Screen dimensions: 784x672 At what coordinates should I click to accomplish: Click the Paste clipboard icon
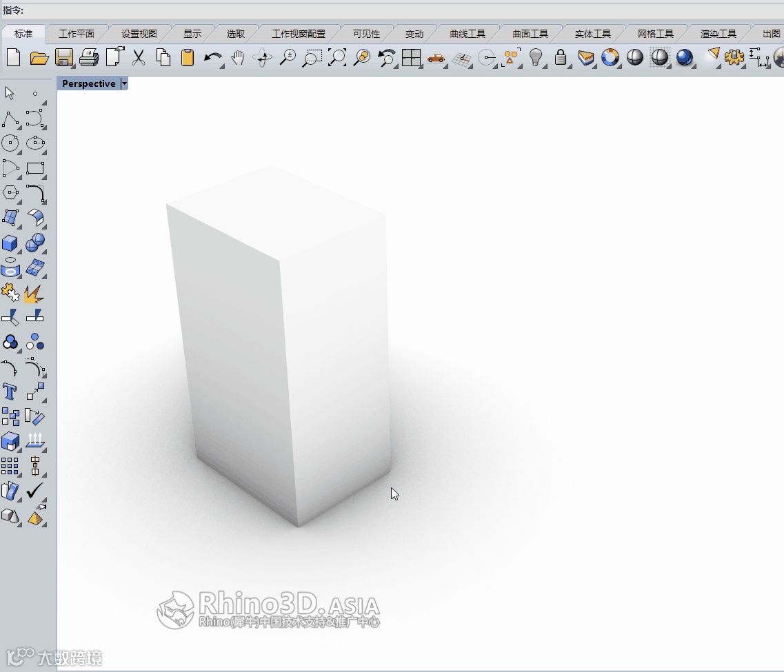click(188, 58)
